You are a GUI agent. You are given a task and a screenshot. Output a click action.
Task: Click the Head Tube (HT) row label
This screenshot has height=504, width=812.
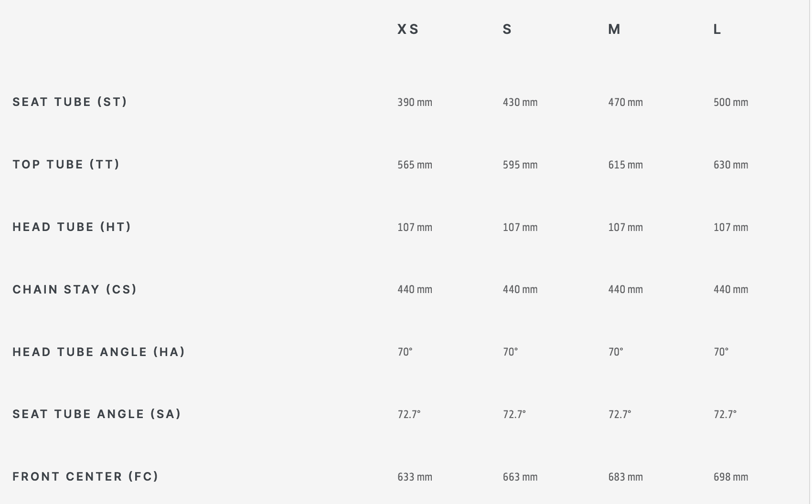(72, 227)
